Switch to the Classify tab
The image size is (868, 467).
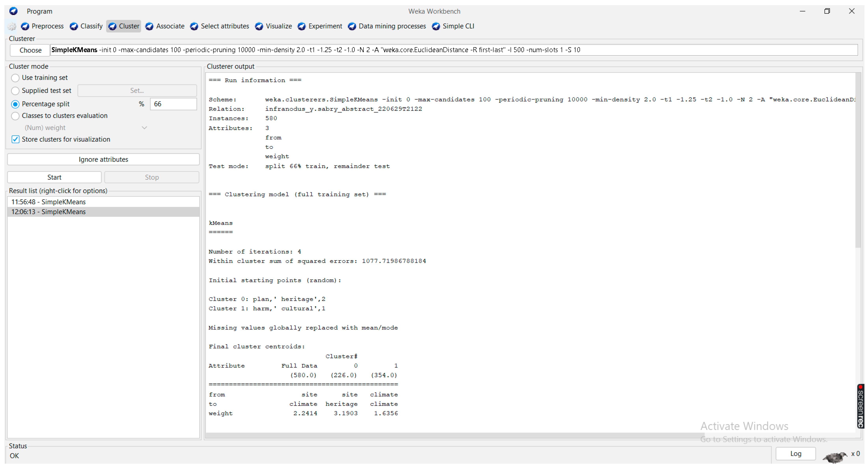point(90,26)
